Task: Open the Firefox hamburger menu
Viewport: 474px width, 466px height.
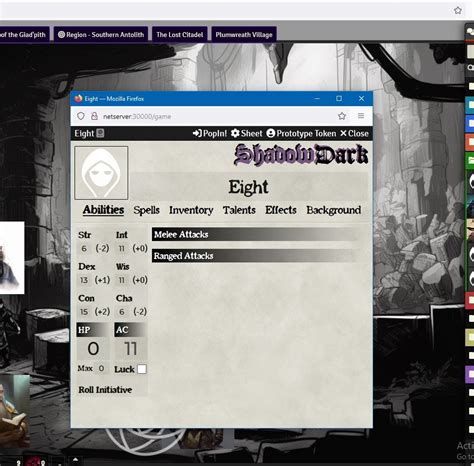Action: pyautogui.click(x=361, y=116)
